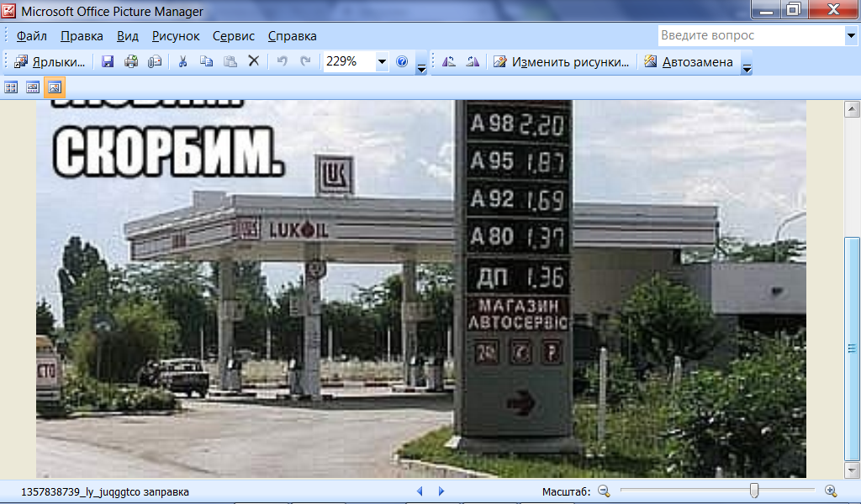This screenshot has height=504, width=861.
Task: Click the Автозамена button
Action: point(689,61)
